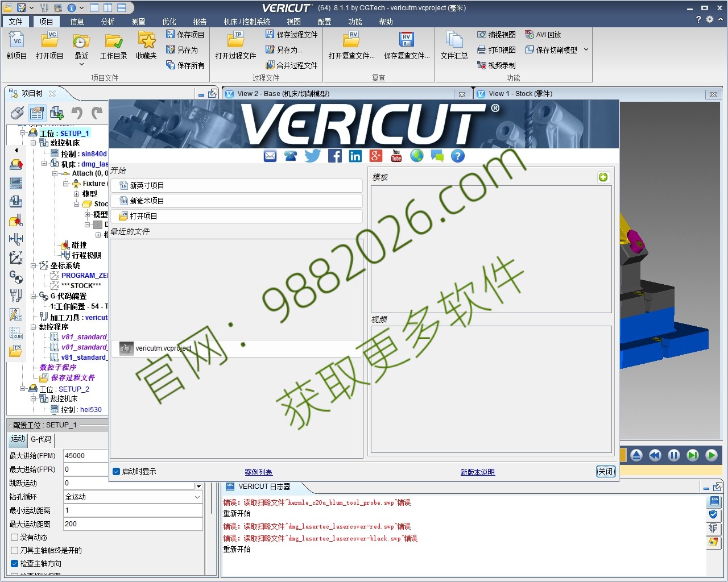Click the 新毫米项目 button

pos(237,201)
